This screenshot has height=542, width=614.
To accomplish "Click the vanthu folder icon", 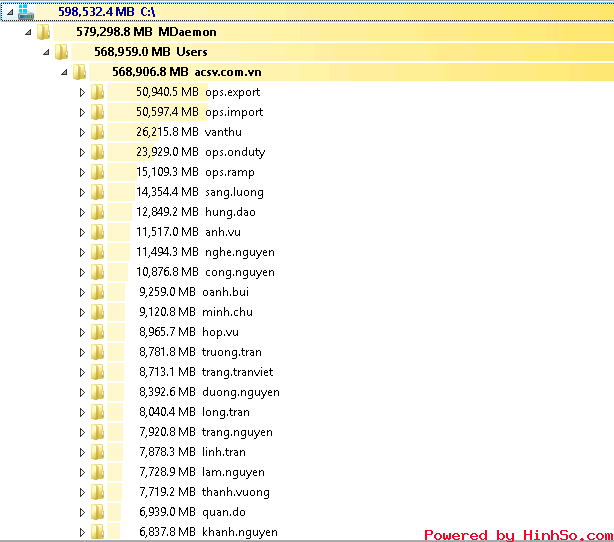I will [x=98, y=132].
